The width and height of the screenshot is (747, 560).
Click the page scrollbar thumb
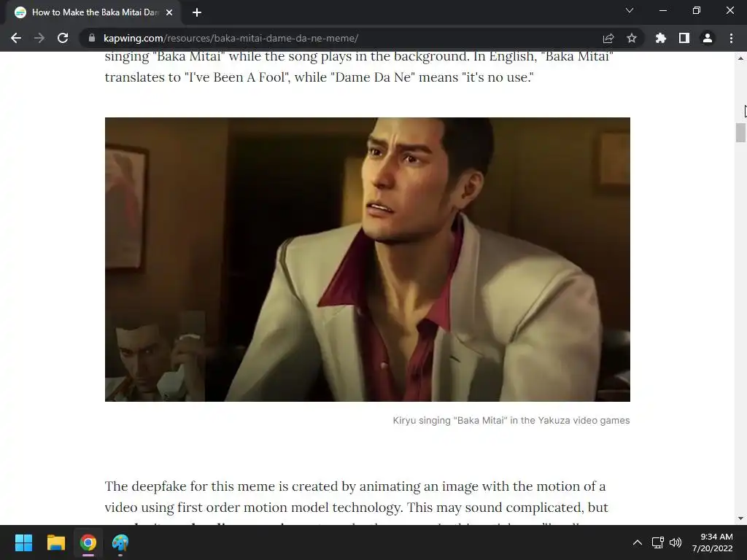[x=740, y=133]
